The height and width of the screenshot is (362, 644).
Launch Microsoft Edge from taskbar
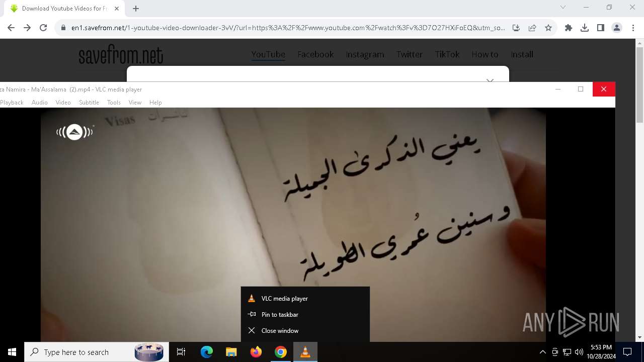tap(207, 352)
